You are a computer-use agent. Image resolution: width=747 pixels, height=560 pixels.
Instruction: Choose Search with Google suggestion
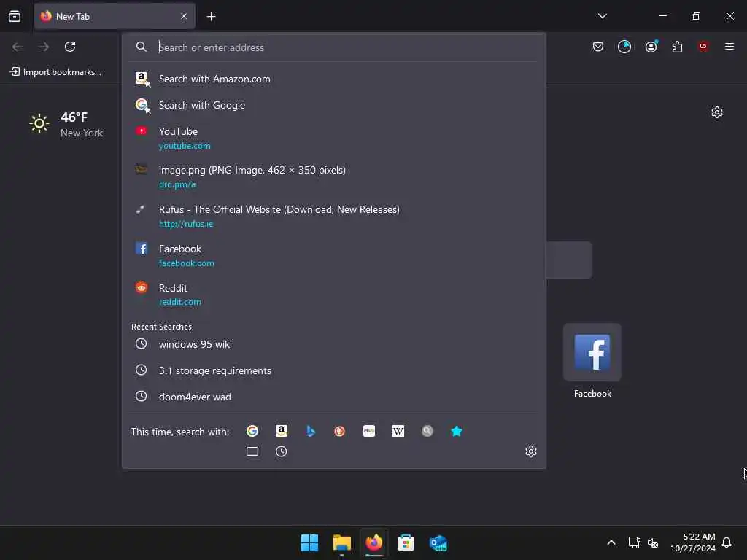334,105
